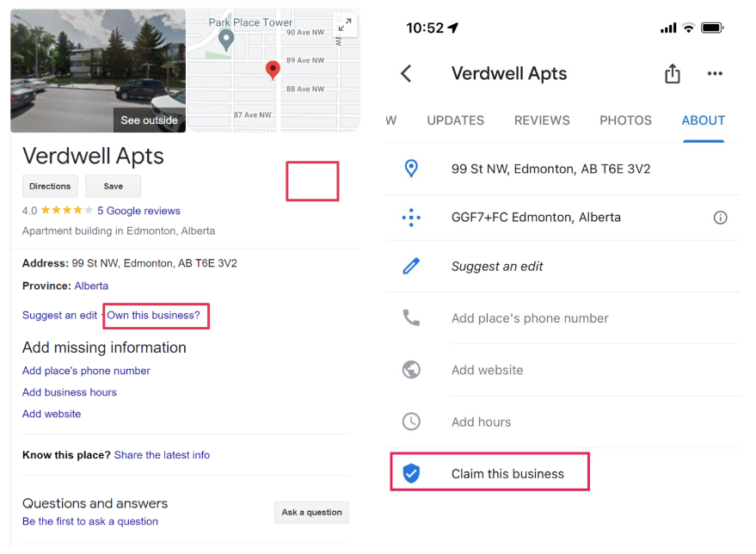756x554 pixels.
Task: Open the 5 Google reviews link
Action: (x=138, y=211)
